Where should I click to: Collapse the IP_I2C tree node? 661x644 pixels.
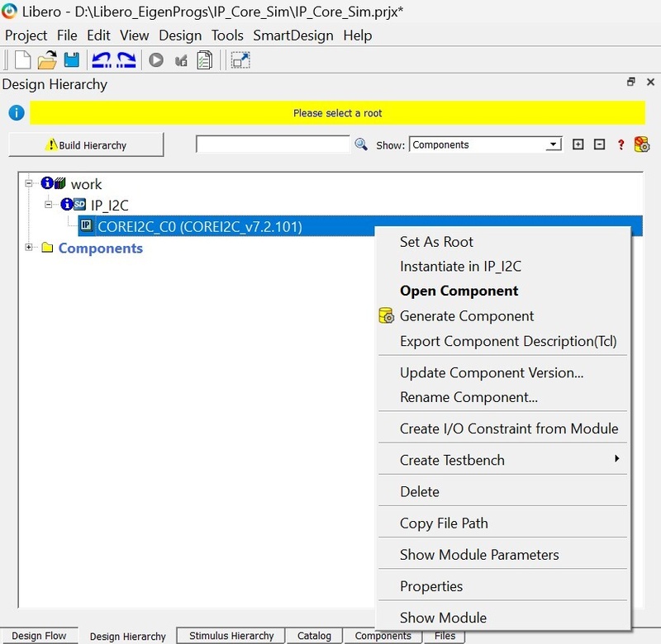tap(49, 205)
